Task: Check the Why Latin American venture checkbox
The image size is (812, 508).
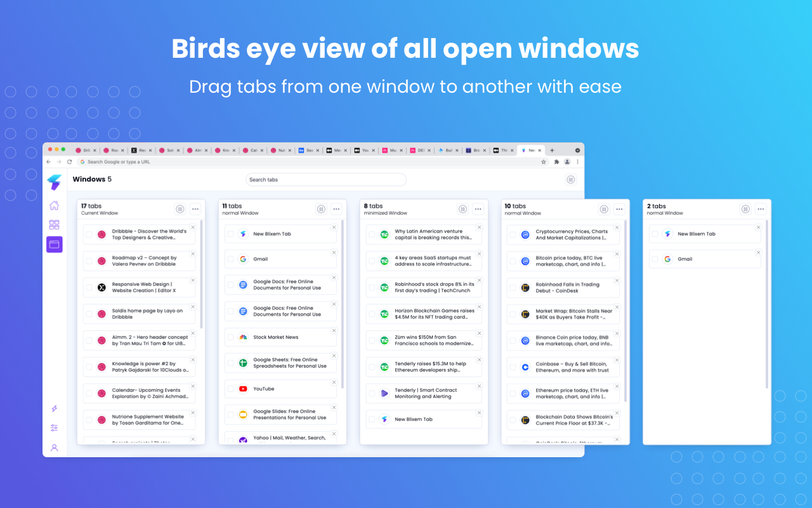Action: tap(372, 234)
